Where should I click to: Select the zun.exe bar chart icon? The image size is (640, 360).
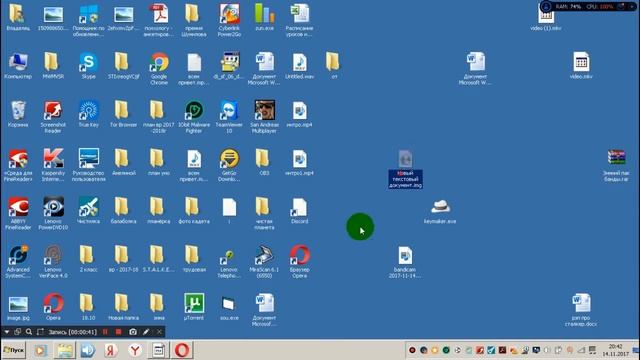pyautogui.click(x=264, y=17)
